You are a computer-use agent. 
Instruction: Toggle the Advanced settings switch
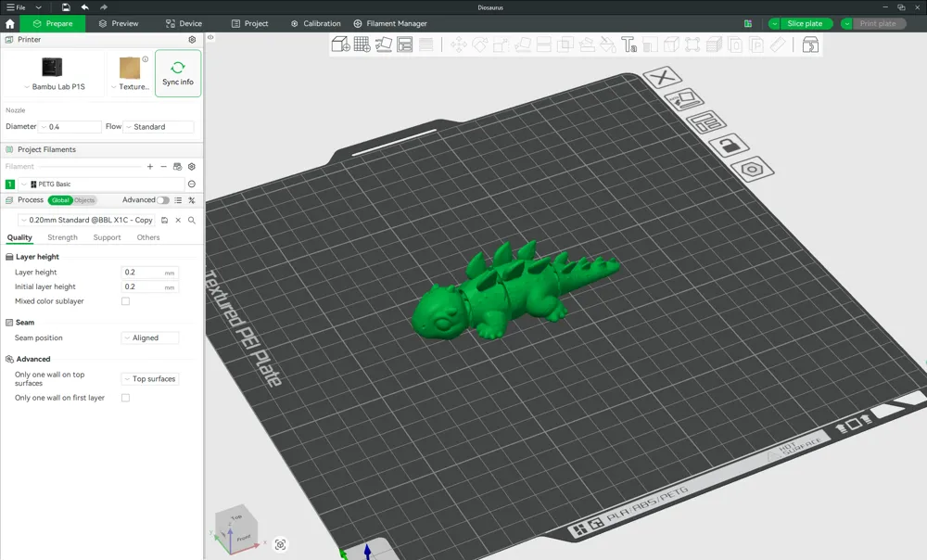point(162,200)
